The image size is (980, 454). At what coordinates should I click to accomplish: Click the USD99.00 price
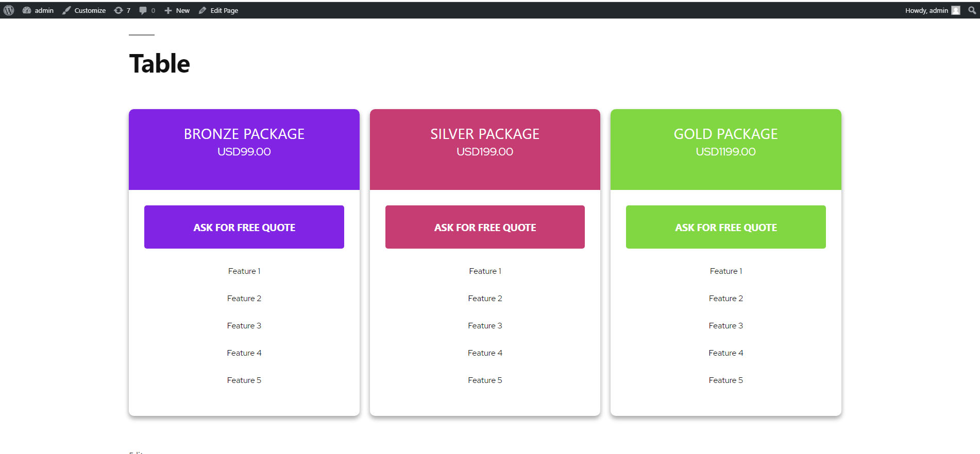tap(244, 152)
